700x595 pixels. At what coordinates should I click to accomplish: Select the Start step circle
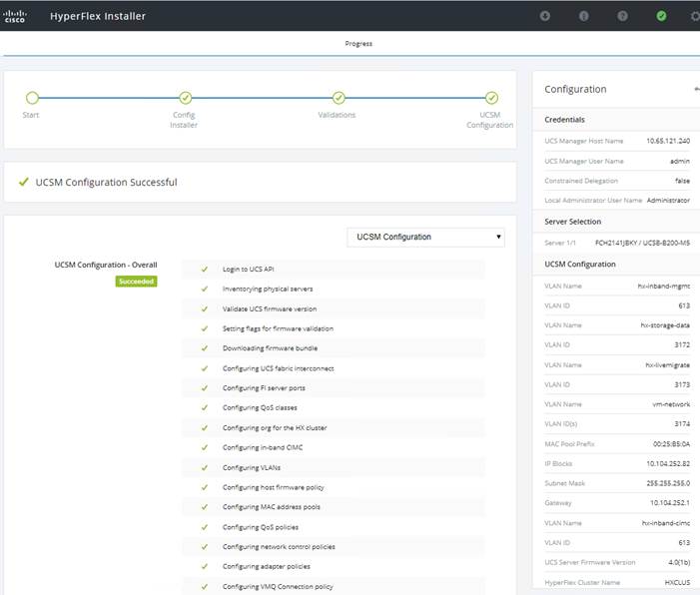(32, 97)
